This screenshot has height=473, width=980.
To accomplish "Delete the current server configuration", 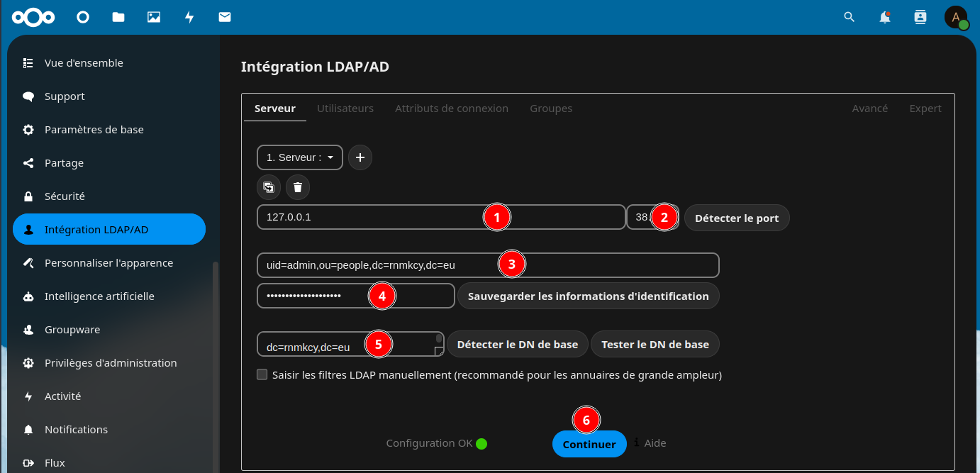I will coord(298,187).
